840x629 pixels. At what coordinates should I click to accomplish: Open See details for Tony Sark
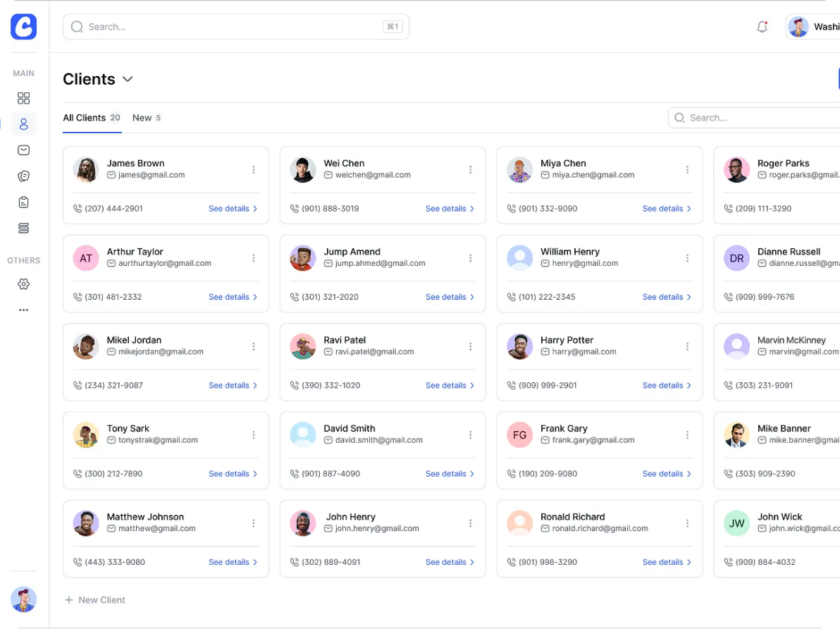point(233,474)
